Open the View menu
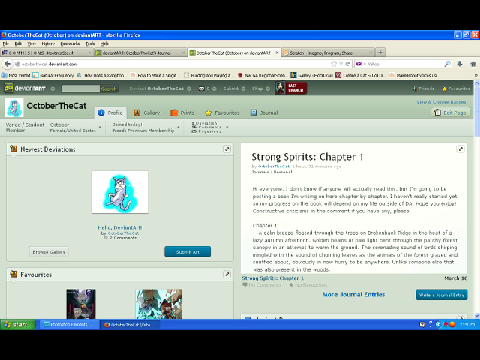This screenshot has width=480, height=360. (32, 44)
